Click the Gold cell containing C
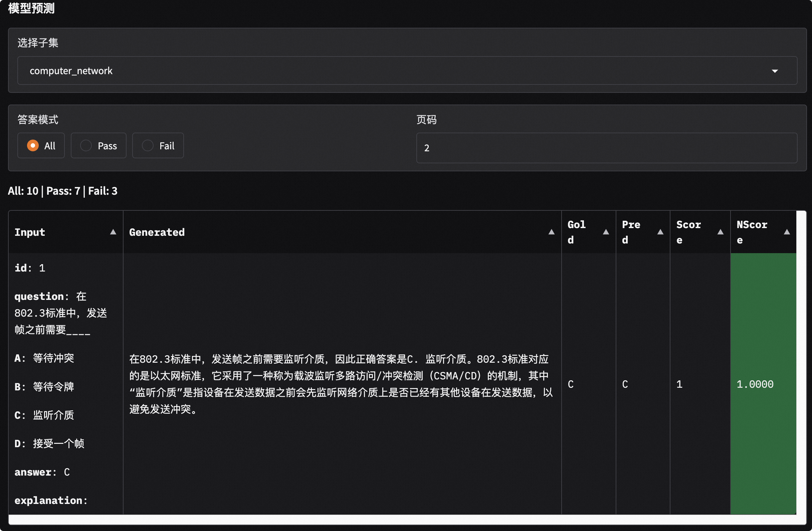 [571, 384]
